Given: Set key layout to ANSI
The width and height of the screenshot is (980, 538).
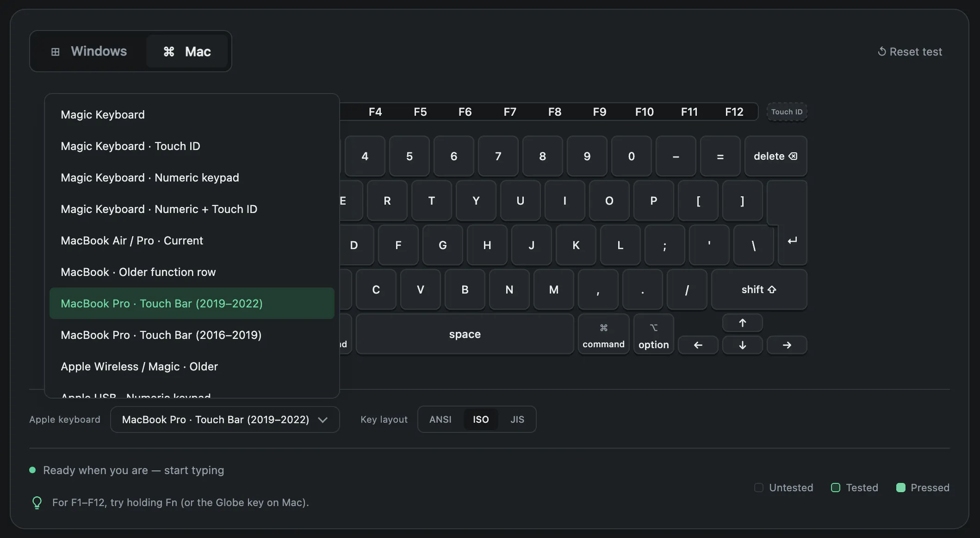Looking at the screenshot, I should pos(440,419).
